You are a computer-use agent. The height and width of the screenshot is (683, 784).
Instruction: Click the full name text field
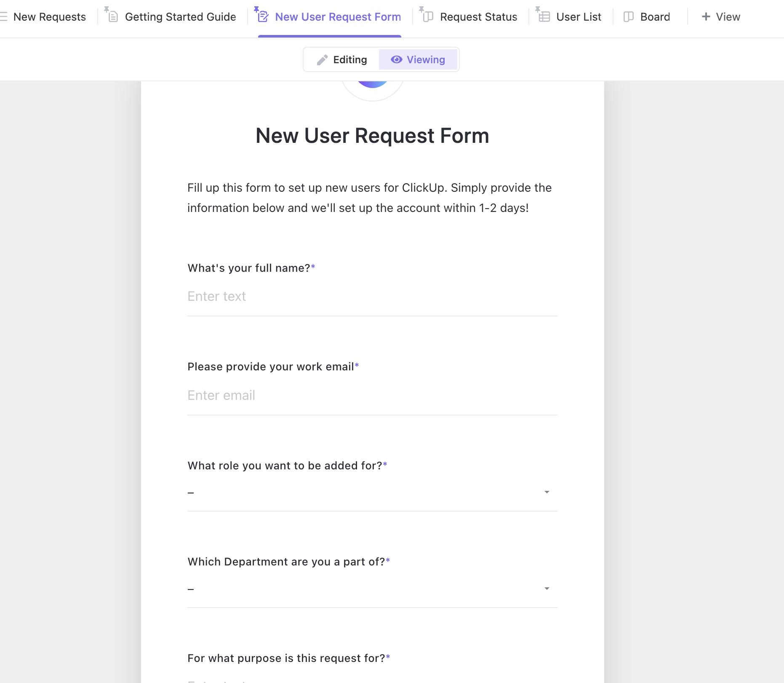[x=372, y=297]
